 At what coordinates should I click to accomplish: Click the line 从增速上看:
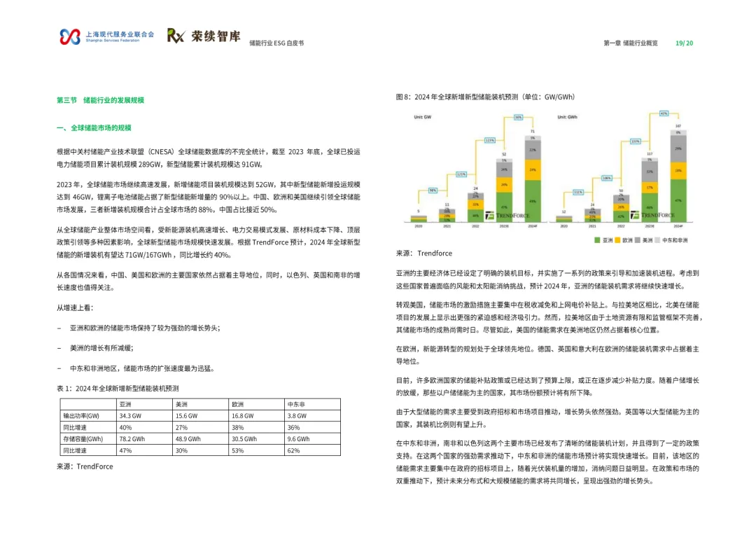pyautogui.click(x=75, y=308)
